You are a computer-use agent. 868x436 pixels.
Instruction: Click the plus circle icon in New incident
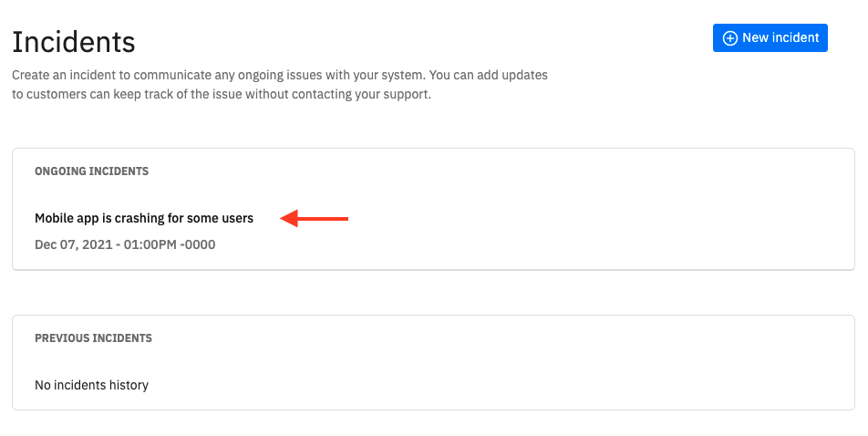coord(730,38)
